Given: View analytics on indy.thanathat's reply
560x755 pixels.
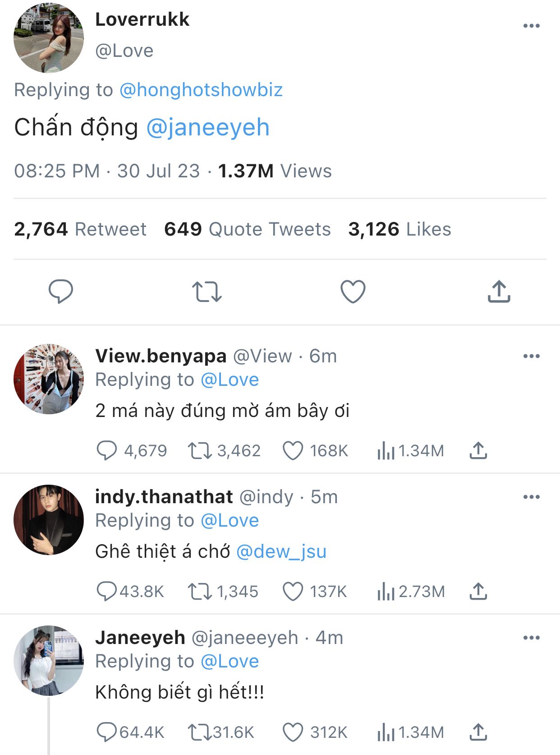Looking at the screenshot, I should (386, 591).
